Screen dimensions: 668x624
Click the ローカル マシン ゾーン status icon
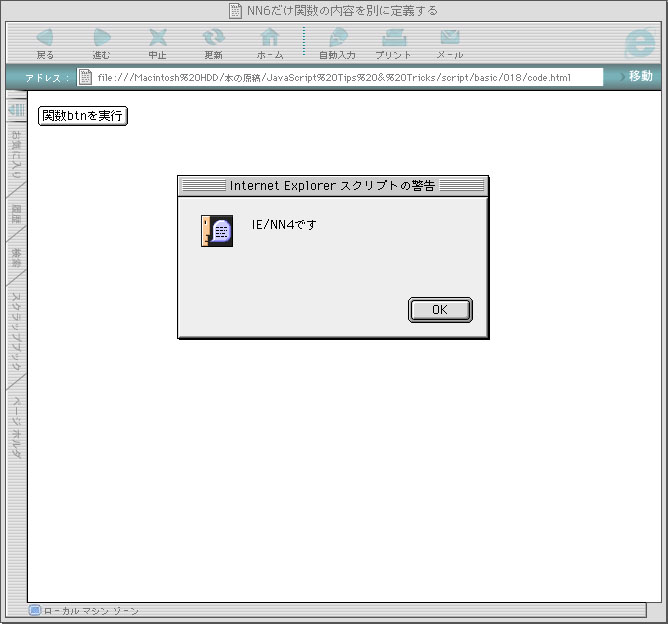(35, 611)
